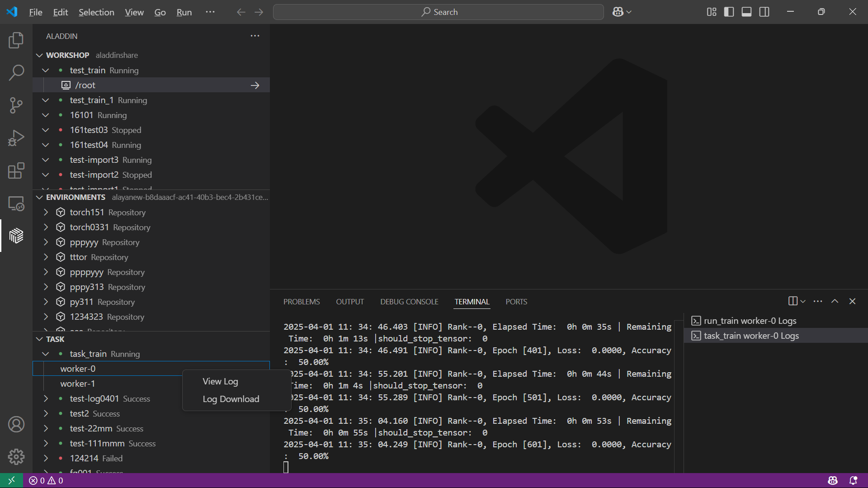Expand the test-log0401 task

click(x=46, y=398)
